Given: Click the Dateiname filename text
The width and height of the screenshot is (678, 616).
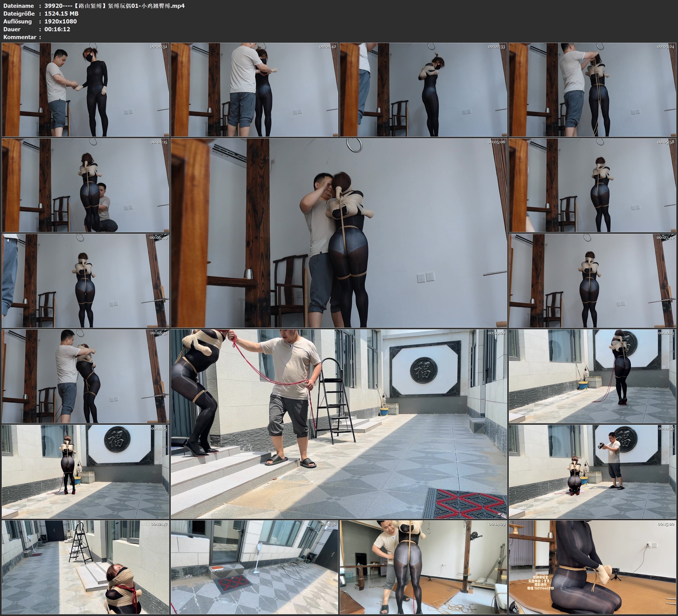Looking at the screenshot, I should point(114,6).
